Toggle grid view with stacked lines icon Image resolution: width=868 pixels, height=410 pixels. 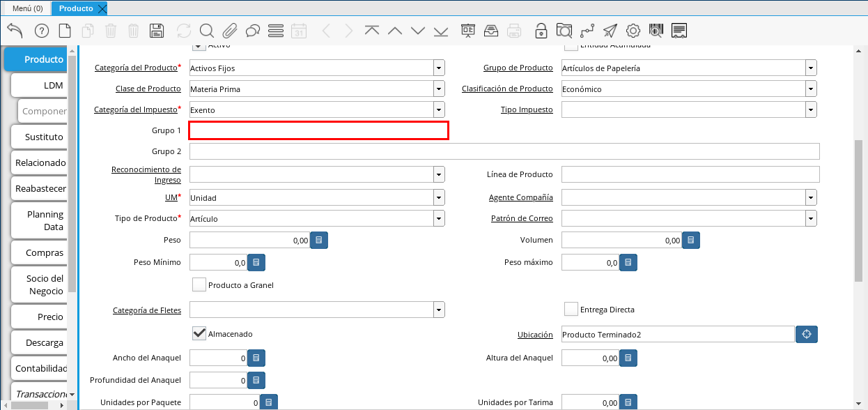pyautogui.click(x=276, y=31)
